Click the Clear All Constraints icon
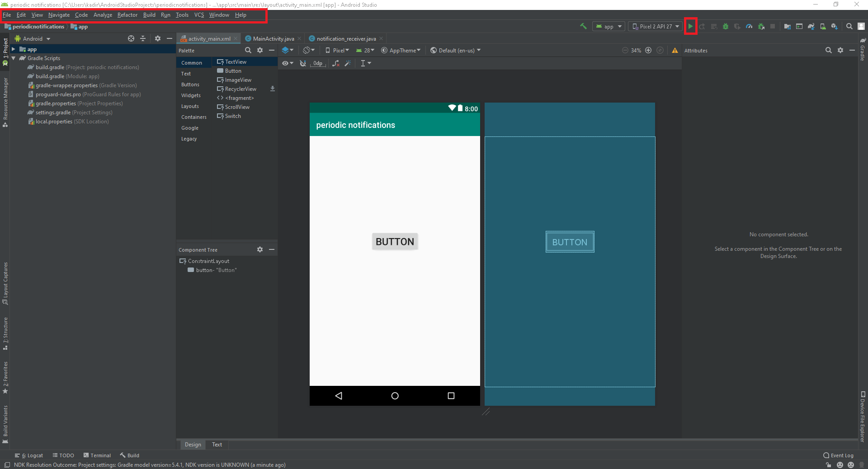Screen dimensions: 868x469 click(x=335, y=63)
